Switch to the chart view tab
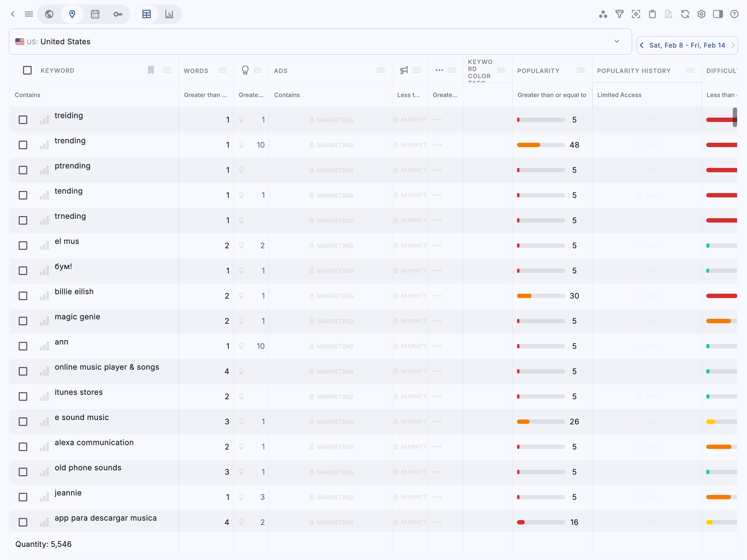The image size is (747, 560). (169, 14)
